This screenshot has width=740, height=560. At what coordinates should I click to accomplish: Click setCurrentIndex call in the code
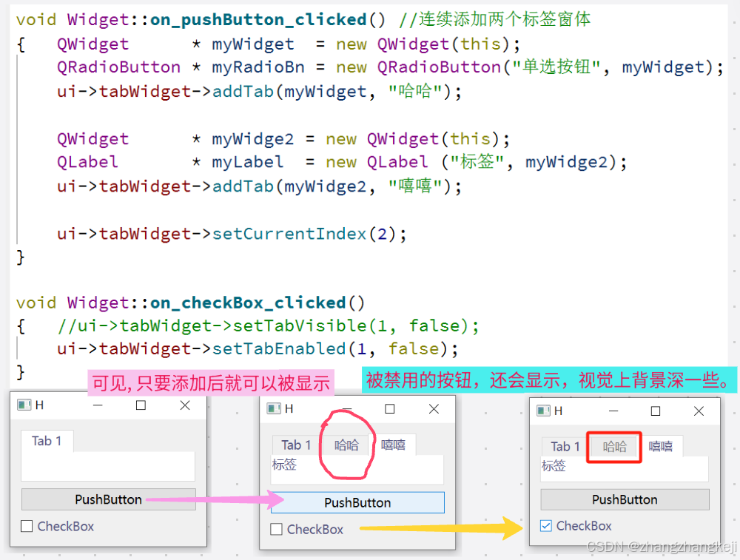click(289, 234)
